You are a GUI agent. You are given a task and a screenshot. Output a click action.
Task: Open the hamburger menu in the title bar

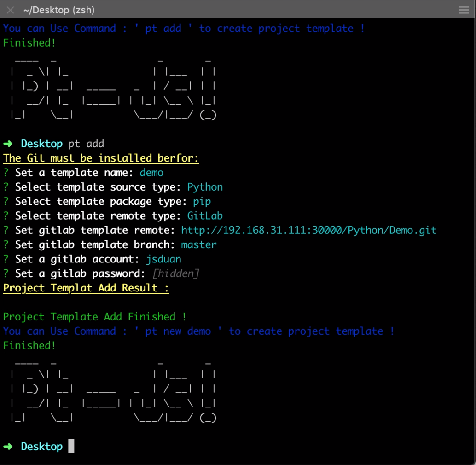[464, 10]
